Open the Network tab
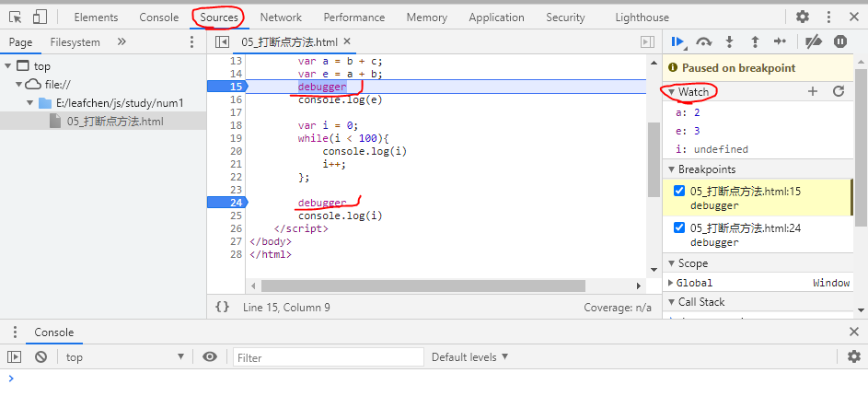Viewport: 868px width, 408px height. [282, 17]
